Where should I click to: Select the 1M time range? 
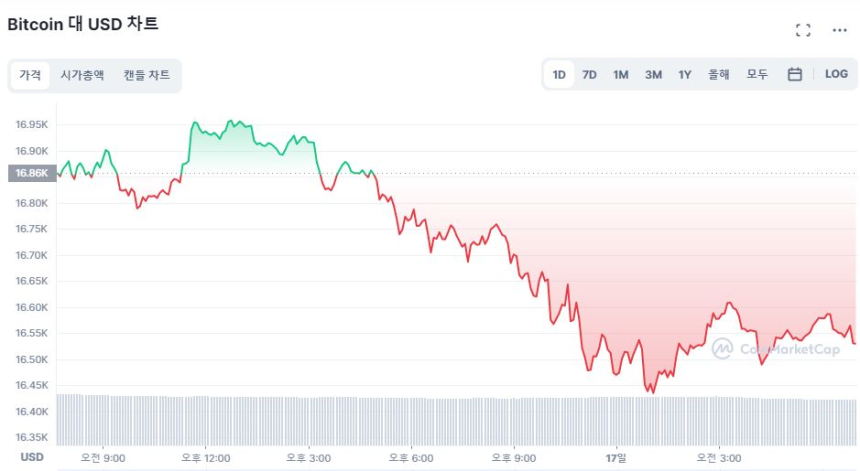coord(620,74)
